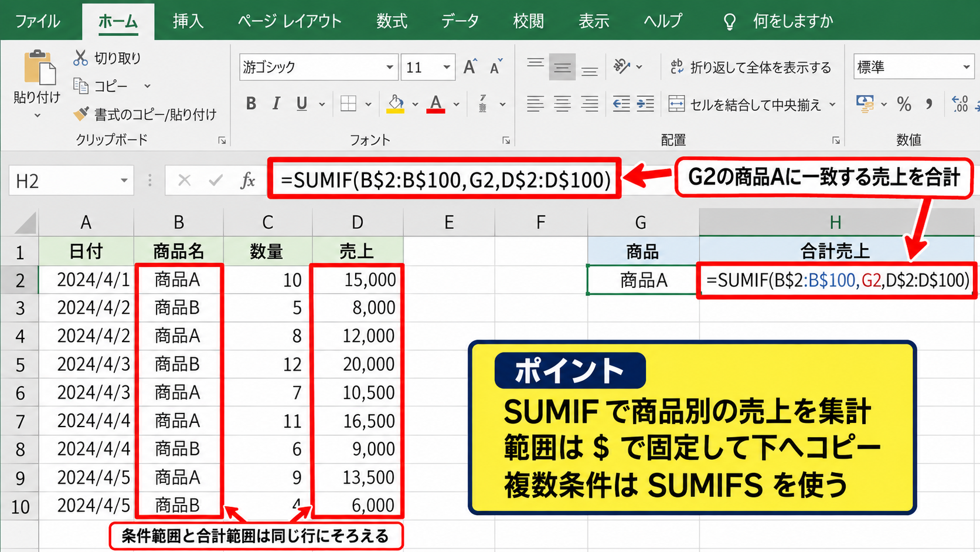Click the insert function fx icon
The image size is (980, 552).
coord(248,180)
